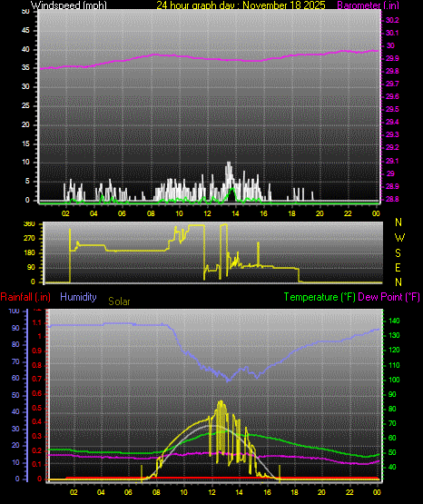The height and width of the screenshot is (504, 423).
Task: Click the 24 hour graph day title
Action: click(241, 5)
